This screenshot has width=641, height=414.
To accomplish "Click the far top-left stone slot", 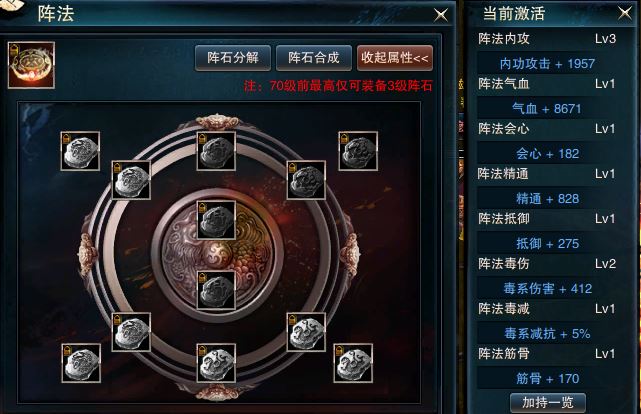I will [x=80, y=151].
